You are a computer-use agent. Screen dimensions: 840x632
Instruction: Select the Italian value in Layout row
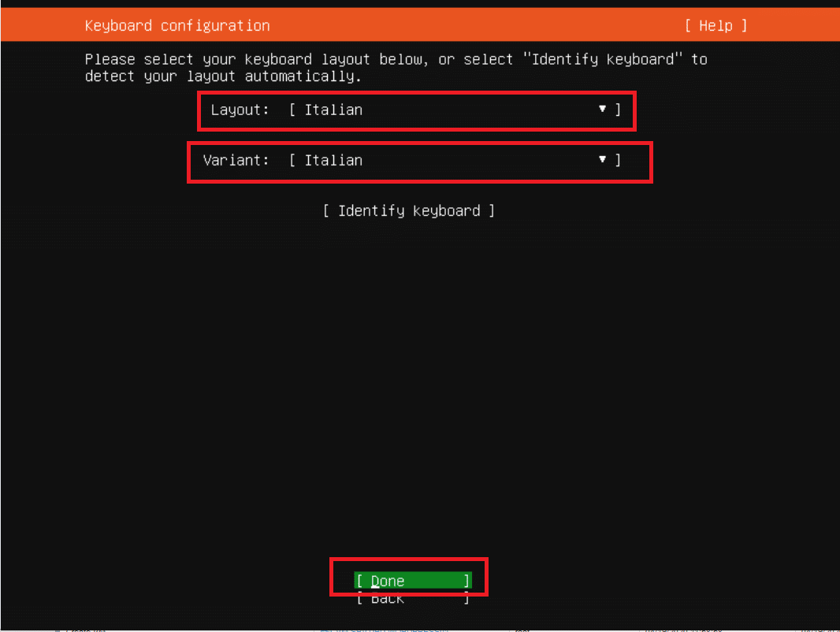(333, 110)
